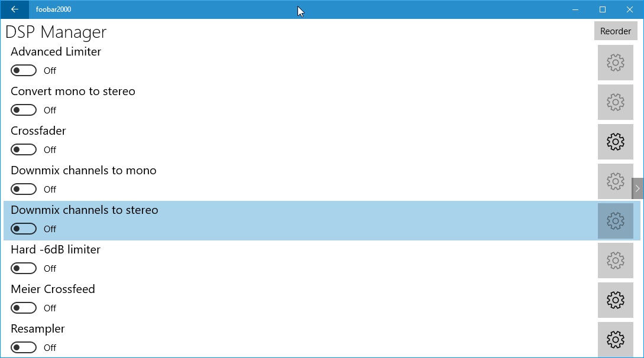
Task: Click gear icon for Downmix channels to stereo
Action: (x=615, y=221)
